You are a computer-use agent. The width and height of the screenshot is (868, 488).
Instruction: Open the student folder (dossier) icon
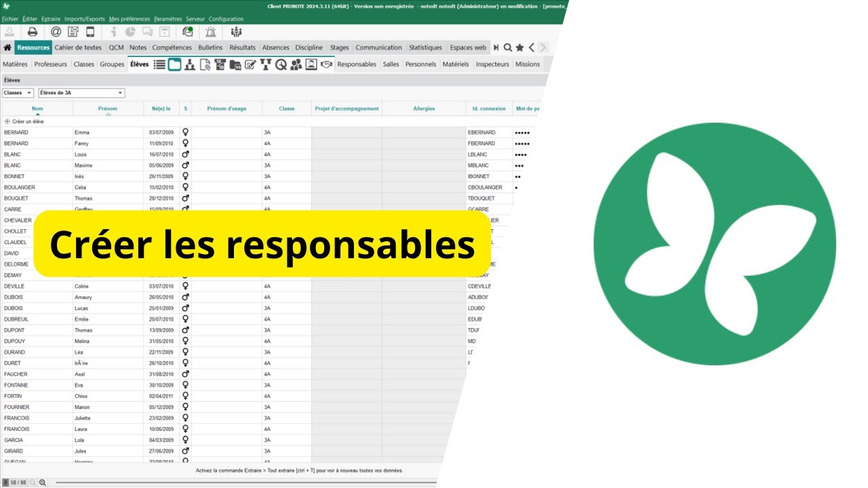pos(174,64)
